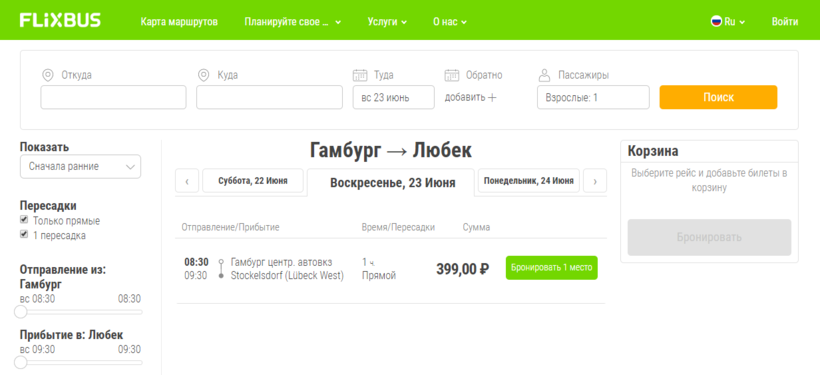Click the orange Поиск button

point(719,97)
